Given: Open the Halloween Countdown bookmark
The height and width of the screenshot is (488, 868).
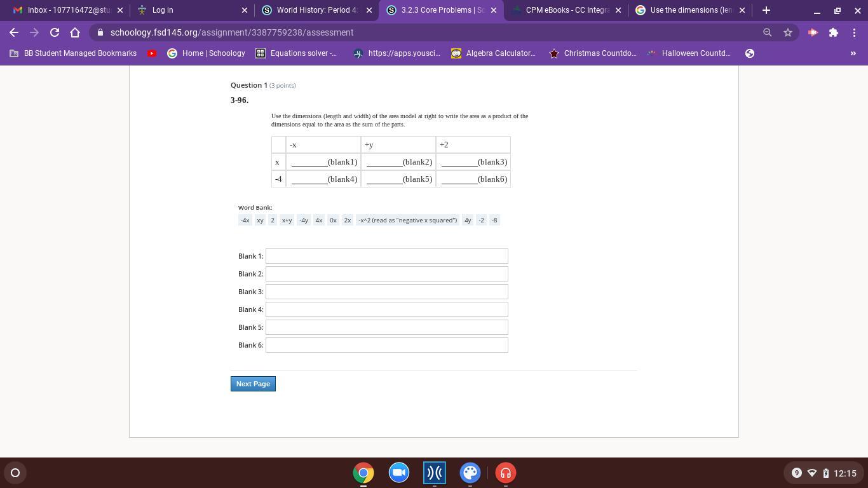Looking at the screenshot, I should [x=688, y=53].
